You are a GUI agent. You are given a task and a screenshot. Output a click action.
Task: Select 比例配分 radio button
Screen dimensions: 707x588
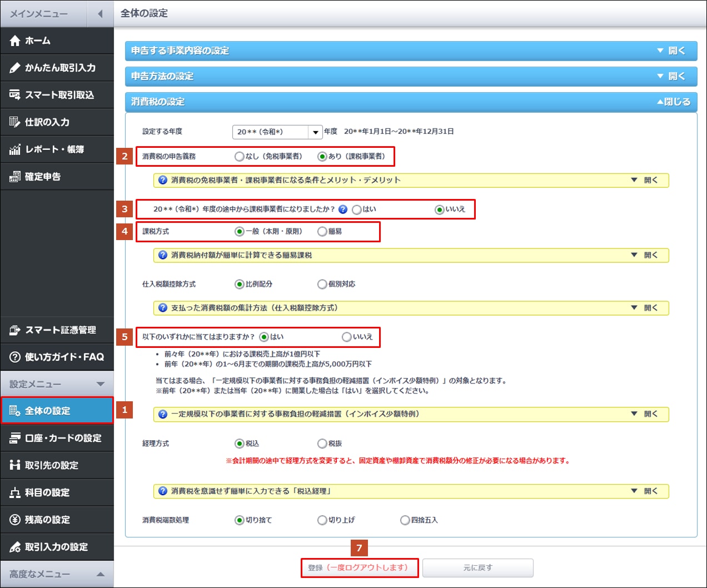(x=240, y=284)
